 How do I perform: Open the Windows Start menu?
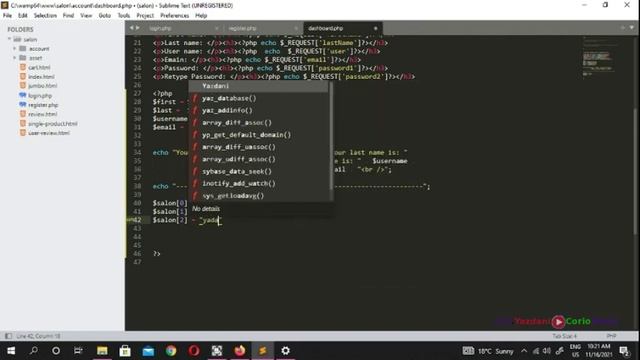tap(11, 351)
